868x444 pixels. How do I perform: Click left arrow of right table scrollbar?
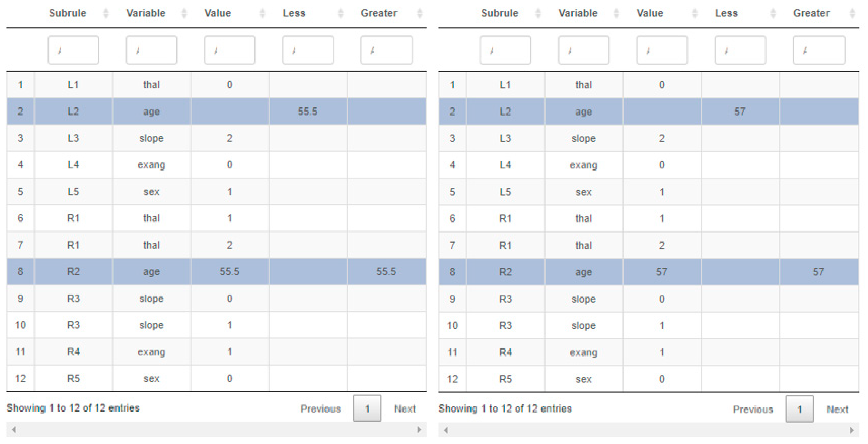click(446, 430)
